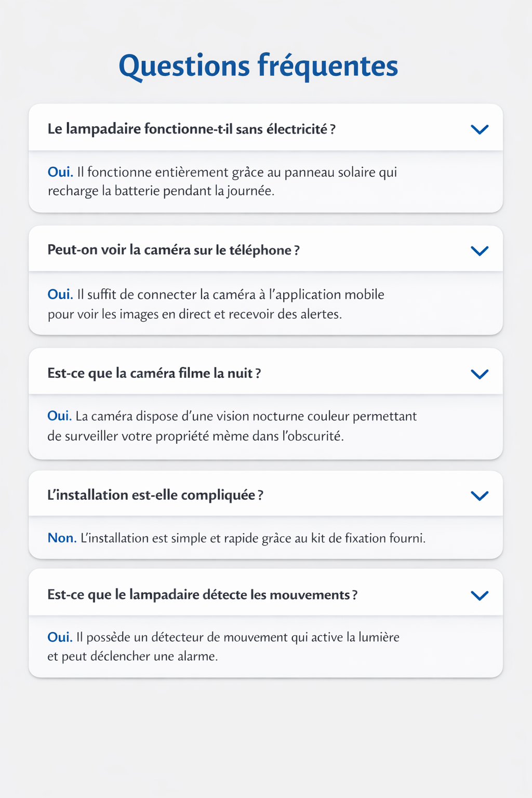Click the answer about 'détecteur de mouvement'
Image resolution: width=532 pixels, height=798 pixels.
point(223,646)
